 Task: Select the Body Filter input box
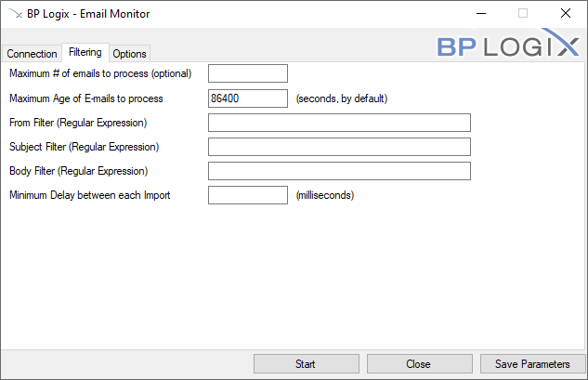[x=339, y=171]
